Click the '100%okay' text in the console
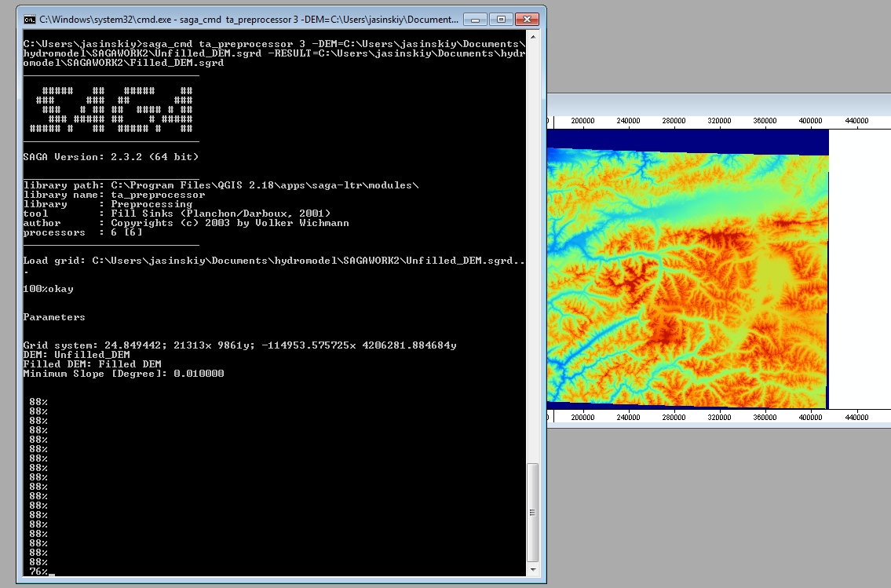This screenshot has height=588, width=891. [x=49, y=289]
